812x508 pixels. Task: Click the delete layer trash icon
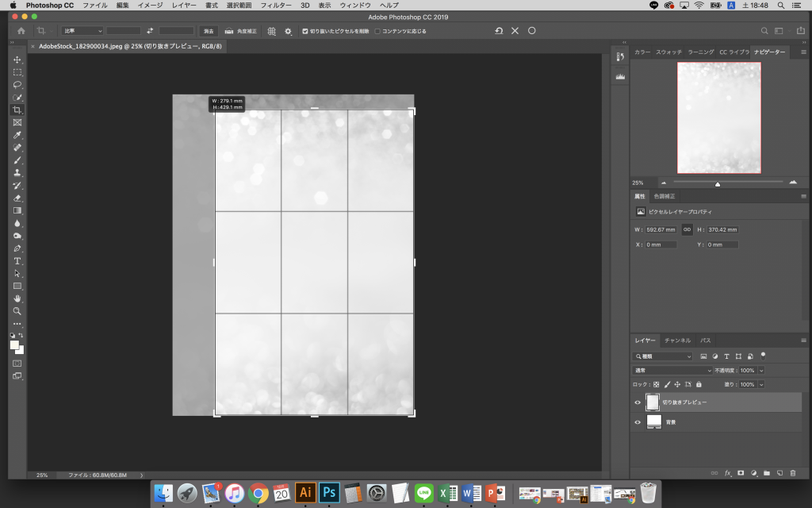794,472
